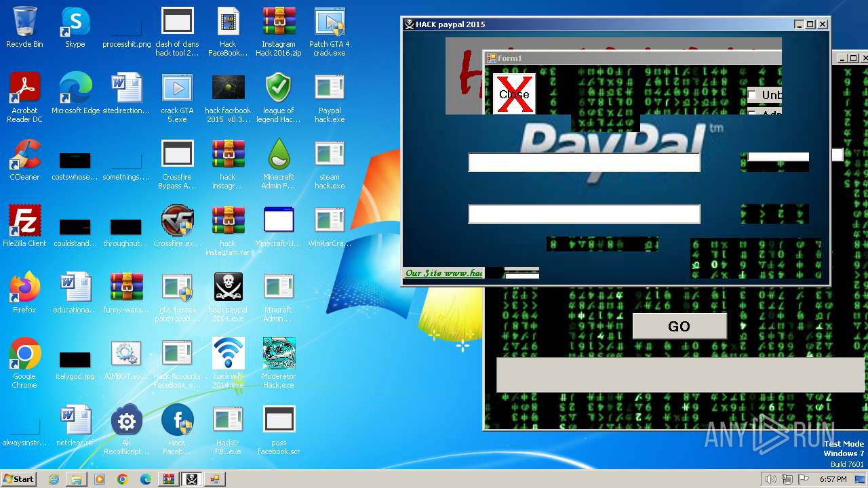
Task: Click the Form1 title bar
Action: coord(633,58)
